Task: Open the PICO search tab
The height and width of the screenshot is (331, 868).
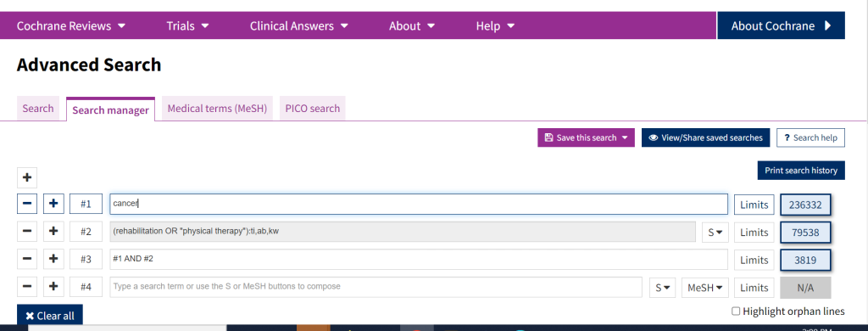Action: tap(312, 108)
